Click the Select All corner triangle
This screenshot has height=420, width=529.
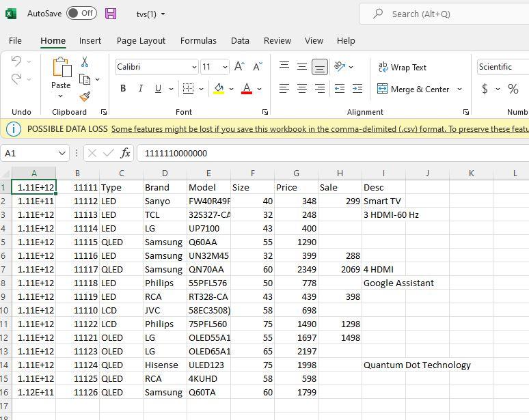point(5,173)
